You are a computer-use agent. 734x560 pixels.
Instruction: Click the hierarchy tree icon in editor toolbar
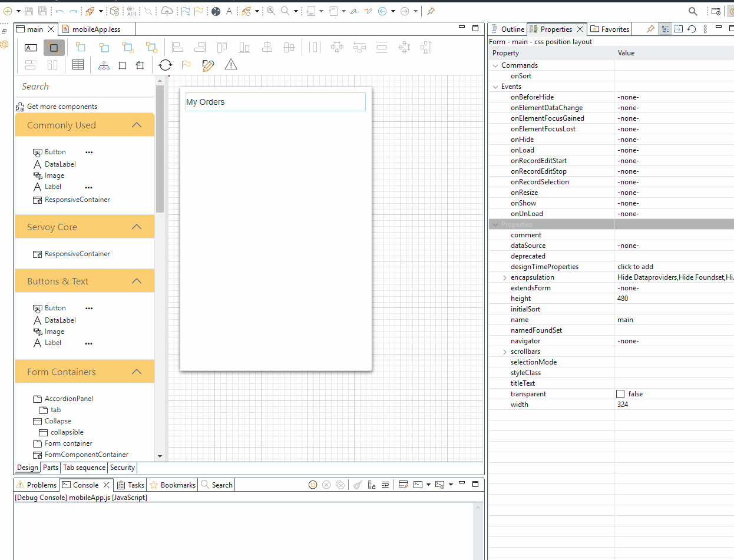[x=104, y=65]
